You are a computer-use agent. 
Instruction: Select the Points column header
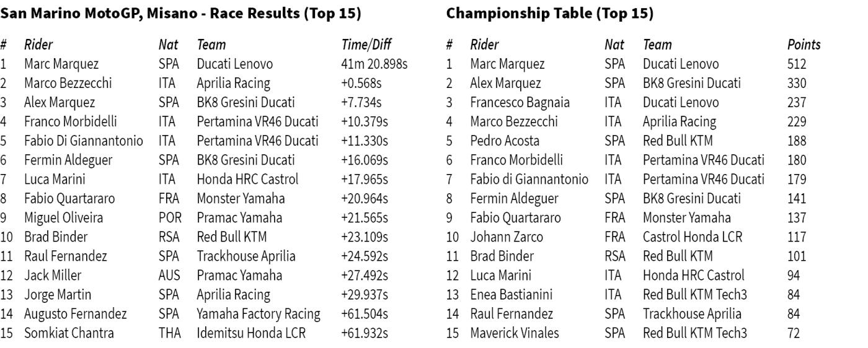(x=804, y=45)
